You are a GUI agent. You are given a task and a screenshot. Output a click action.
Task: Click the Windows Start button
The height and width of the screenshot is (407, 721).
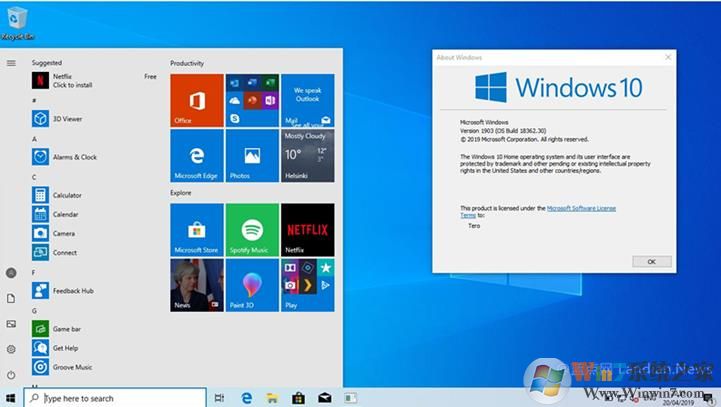pos(11,398)
